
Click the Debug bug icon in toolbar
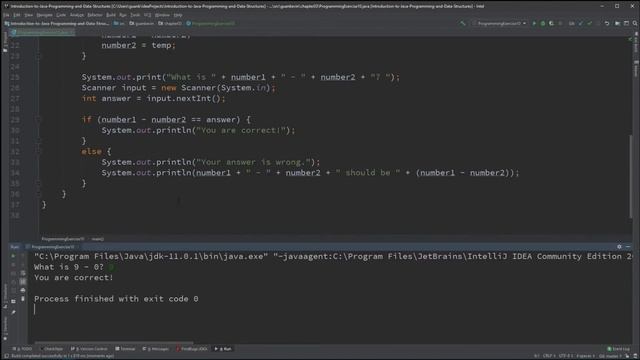click(543, 24)
